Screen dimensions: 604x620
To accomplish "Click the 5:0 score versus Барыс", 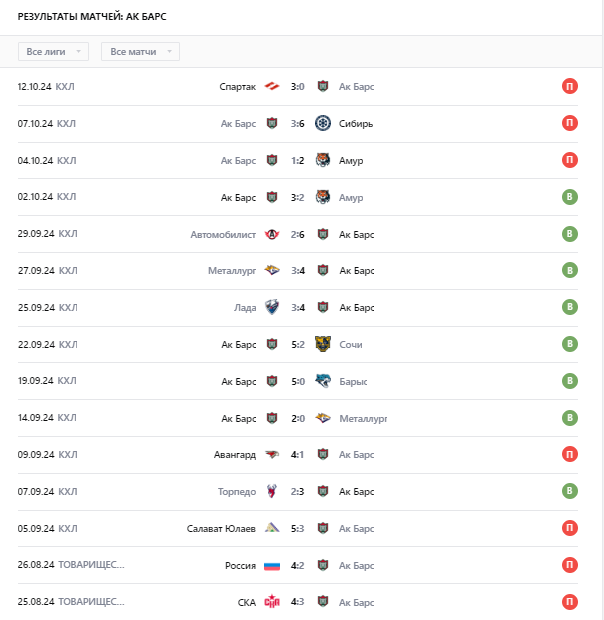I will click(297, 381).
